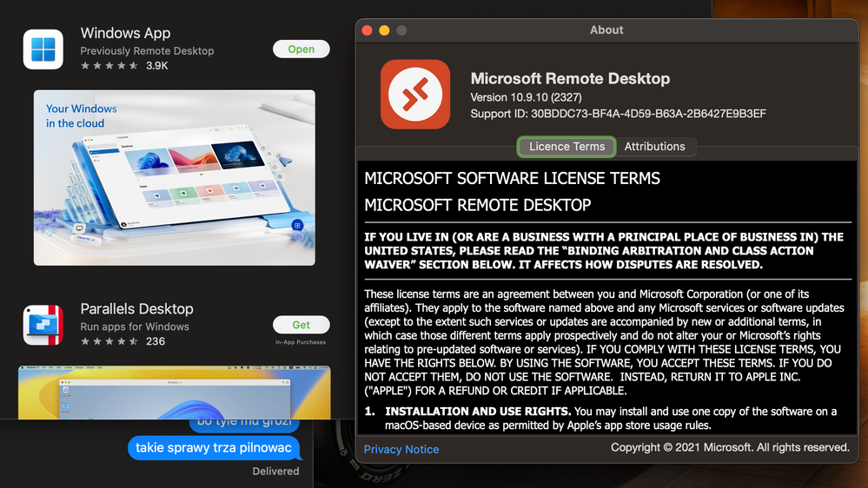Image resolution: width=868 pixels, height=488 pixels.
Task: Open the Windows App preview screenshot
Action: pyautogui.click(x=175, y=178)
